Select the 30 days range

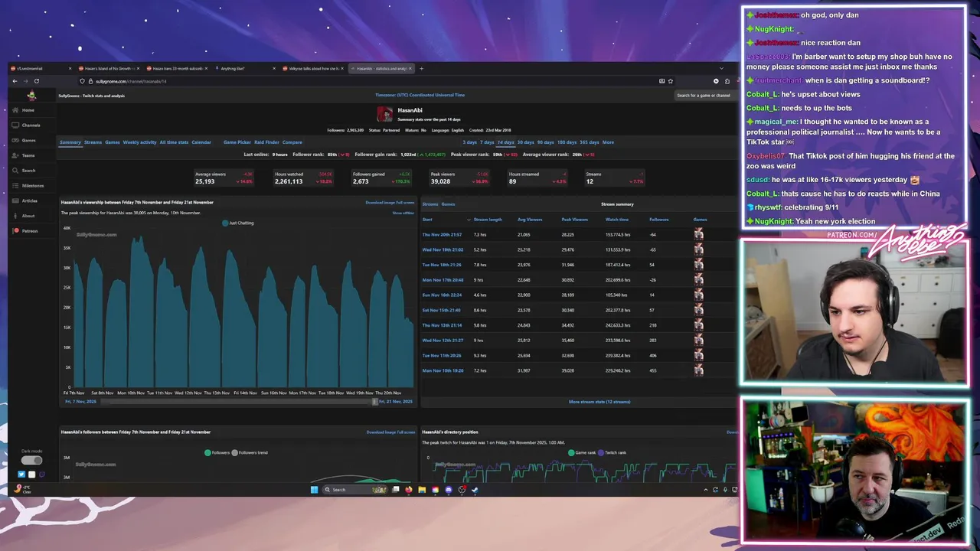point(525,142)
